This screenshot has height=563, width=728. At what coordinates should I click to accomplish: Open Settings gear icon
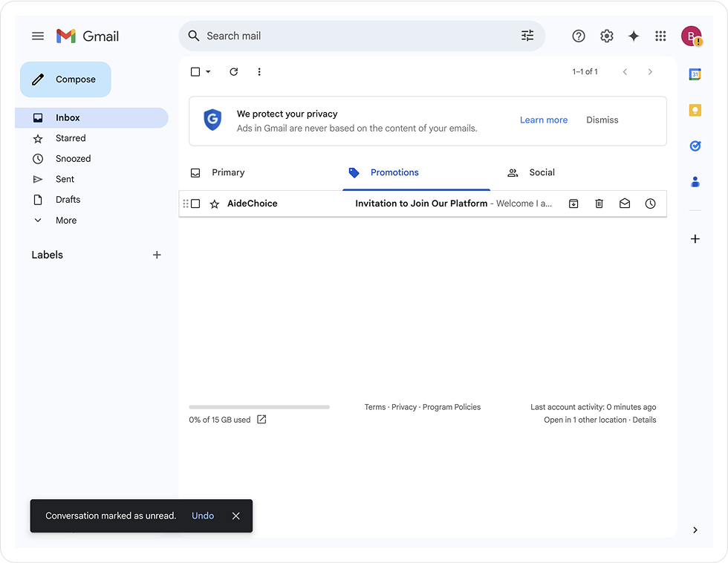coord(606,36)
